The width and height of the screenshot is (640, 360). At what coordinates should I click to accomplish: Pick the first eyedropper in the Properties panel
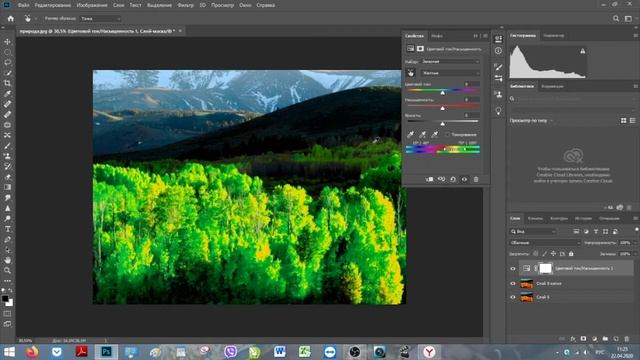pyautogui.click(x=411, y=134)
